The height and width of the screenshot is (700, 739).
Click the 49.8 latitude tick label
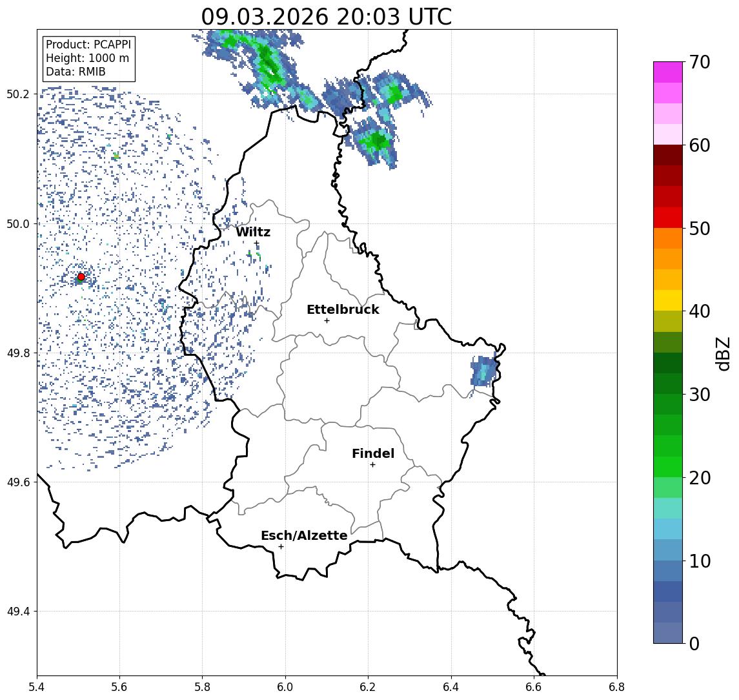point(17,353)
